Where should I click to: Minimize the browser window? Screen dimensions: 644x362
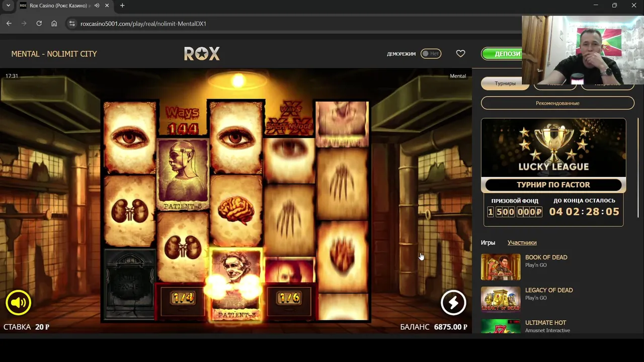[x=596, y=6]
